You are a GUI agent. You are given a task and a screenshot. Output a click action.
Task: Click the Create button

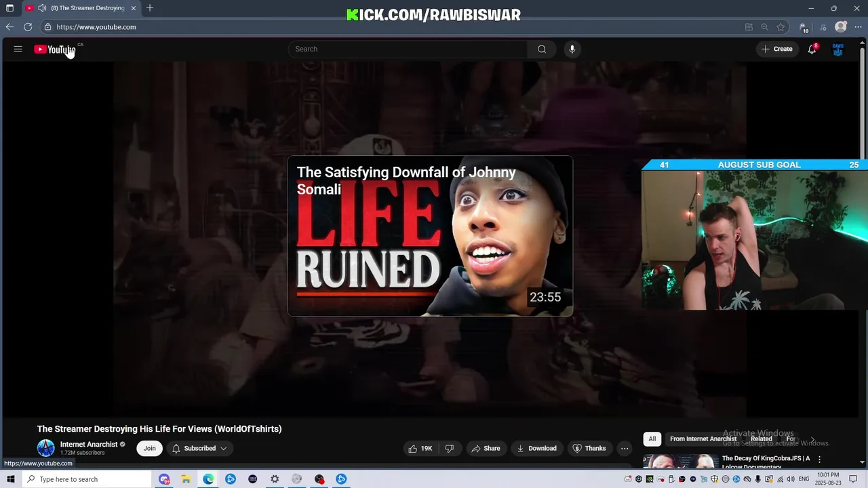click(x=777, y=49)
